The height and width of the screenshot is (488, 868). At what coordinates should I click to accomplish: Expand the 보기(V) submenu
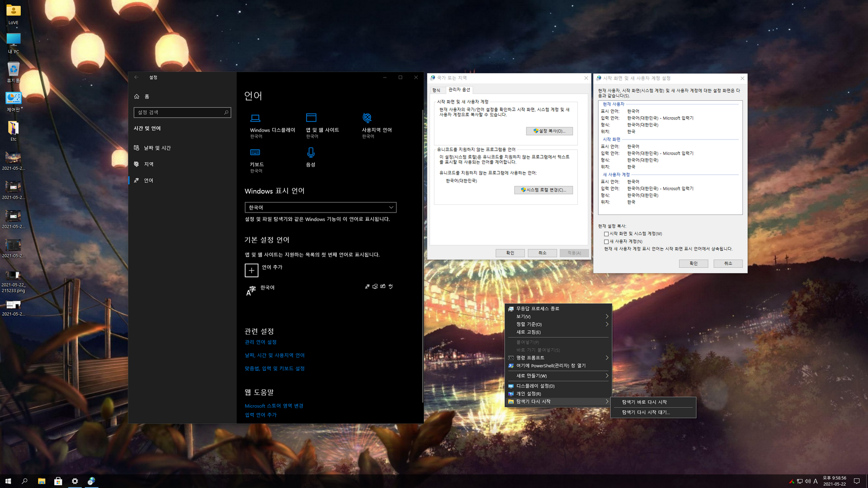(x=558, y=317)
